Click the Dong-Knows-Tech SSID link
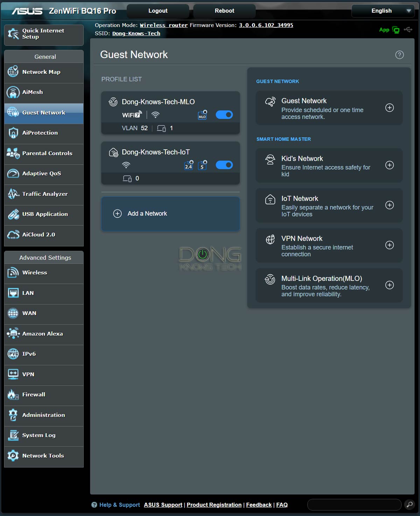 pyautogui.click(x=136, y=33)
